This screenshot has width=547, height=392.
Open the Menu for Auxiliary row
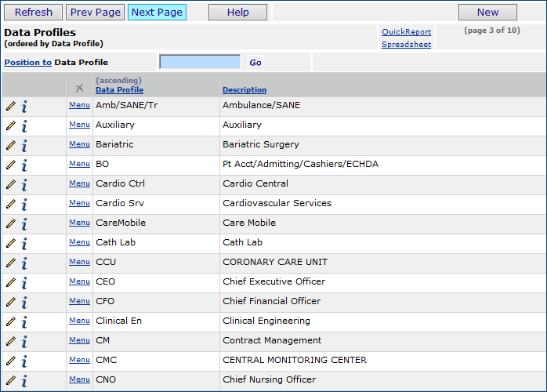(x=79, y=125)
